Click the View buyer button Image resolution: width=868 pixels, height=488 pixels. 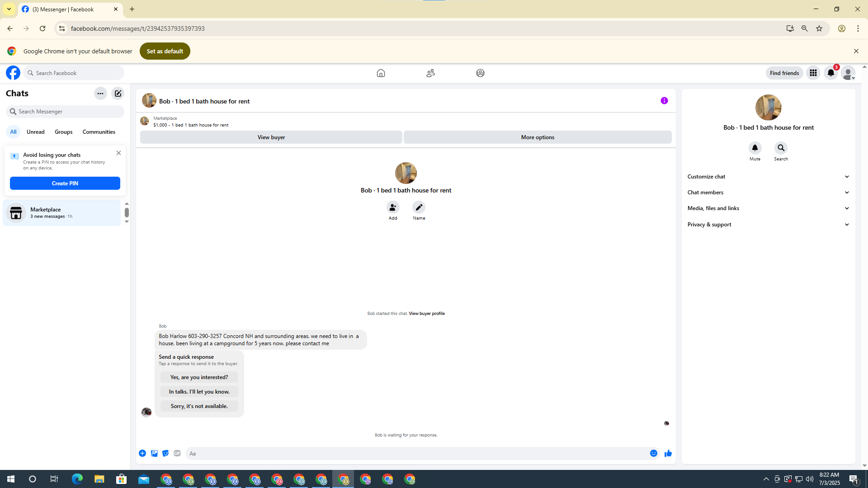[271, 137]
